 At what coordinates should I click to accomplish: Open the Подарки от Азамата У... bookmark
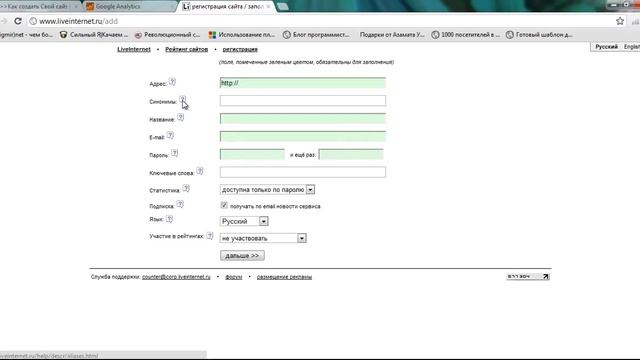tap(392, 35)
